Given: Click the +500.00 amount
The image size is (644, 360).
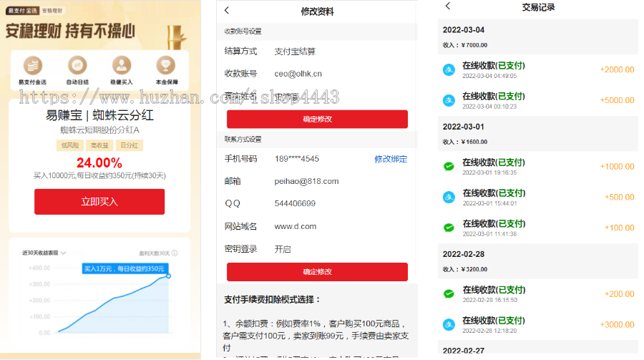Looking at the screenshot, I should [x=620, y=198].
